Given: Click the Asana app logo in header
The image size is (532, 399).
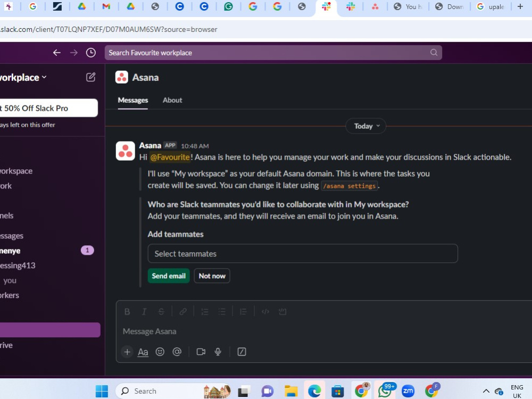Looking at the screenshot, I should tap(121, 77).
